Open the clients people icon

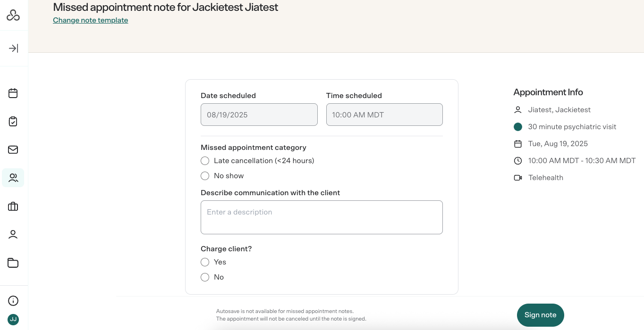pos(13,178)
